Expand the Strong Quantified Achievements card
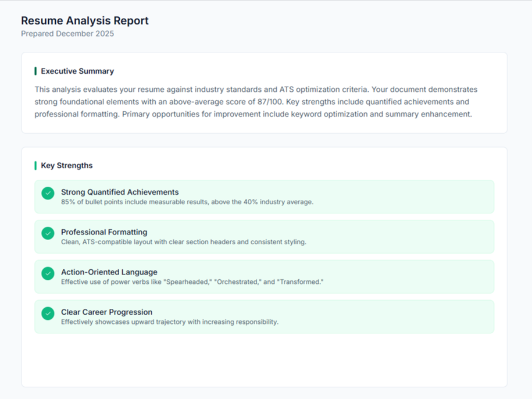The width and height of the screenshot is (532, 399). [x=263, y=197]
